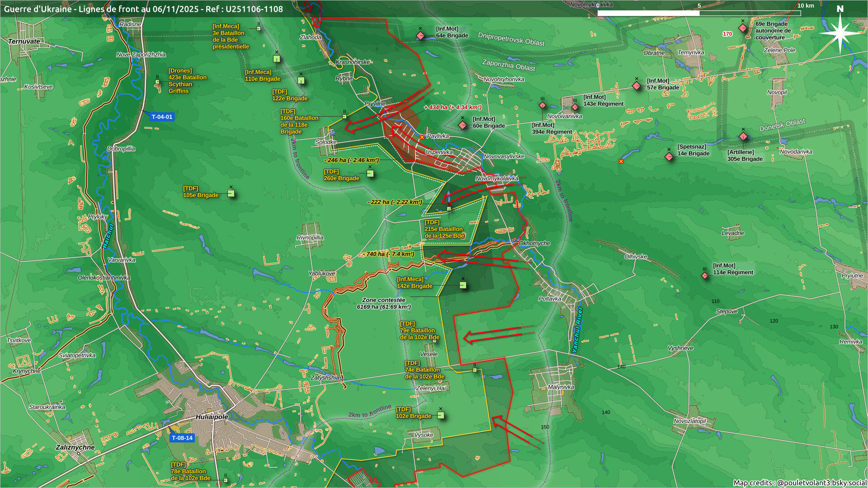Click the 102e Brigade TDF green square
Viewport: 868px width, 488px height.
coord(441,415)
